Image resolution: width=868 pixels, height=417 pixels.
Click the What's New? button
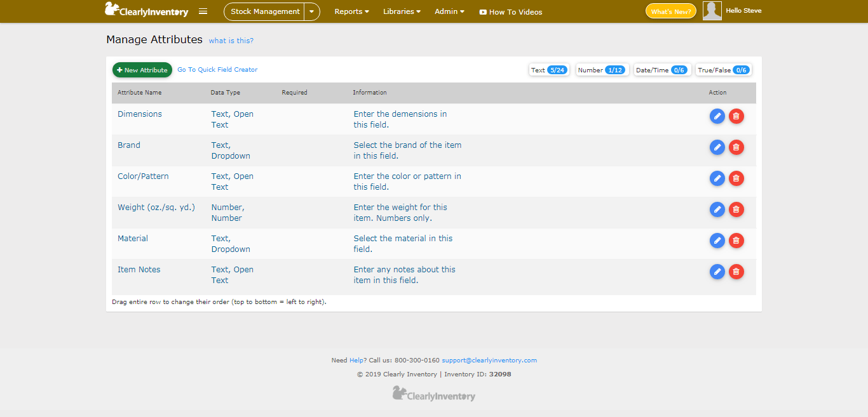click(670, 11)
